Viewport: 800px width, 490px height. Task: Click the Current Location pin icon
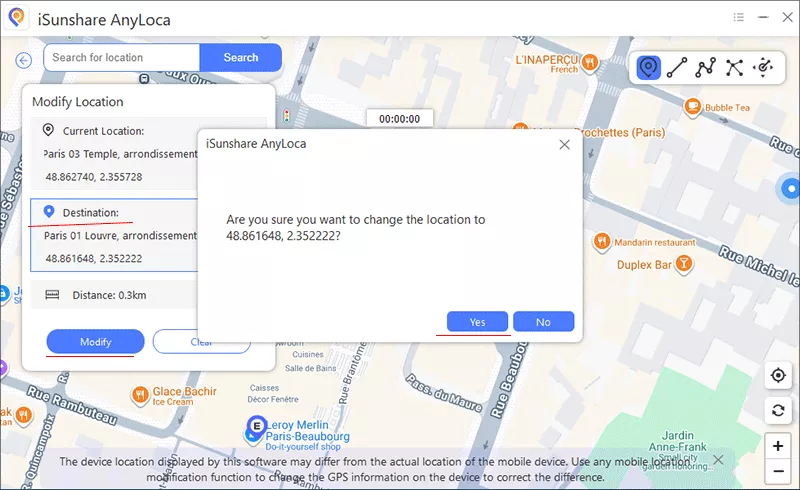[48, 130]
